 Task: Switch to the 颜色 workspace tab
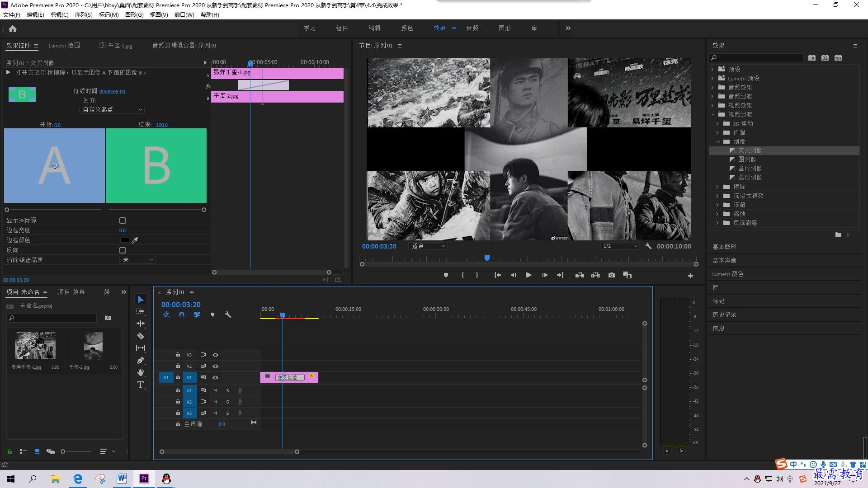(407, 28)
